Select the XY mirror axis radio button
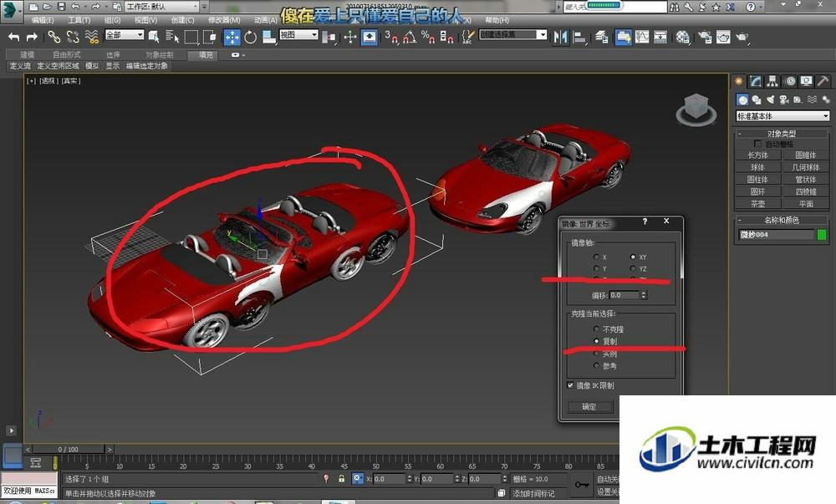 point(633,257)
